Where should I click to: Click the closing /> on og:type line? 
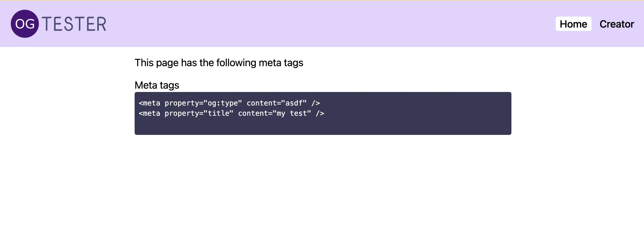click(x=316, y=103)
